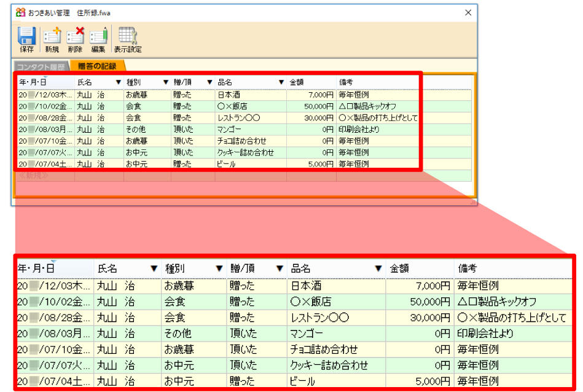
Task: Select the /08/28金 date cell in enlarged table
Action: click(55, 318)
